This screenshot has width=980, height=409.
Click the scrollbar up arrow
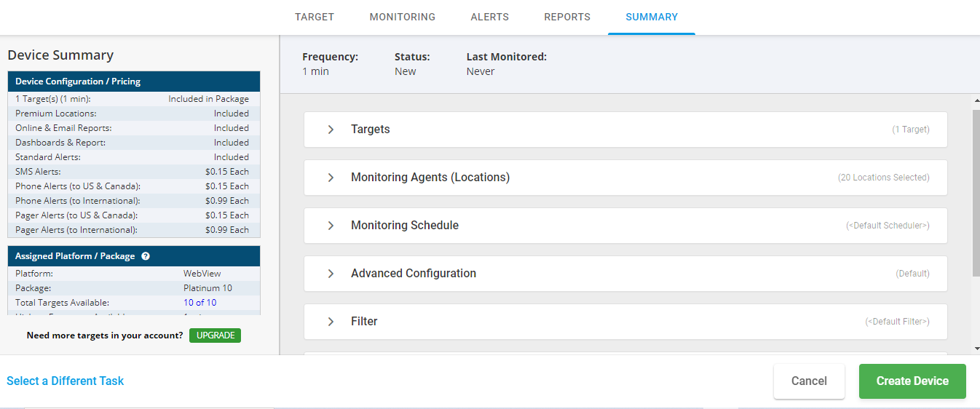pos(976,100)
